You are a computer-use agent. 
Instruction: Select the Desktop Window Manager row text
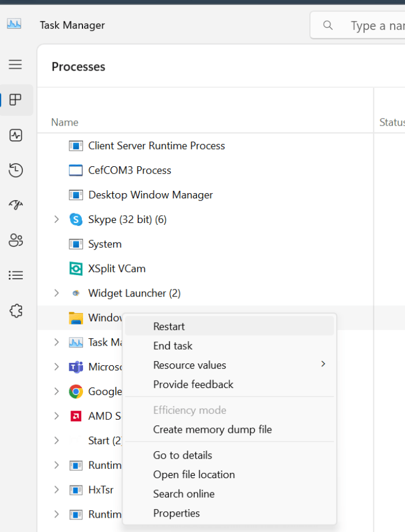(x=151, y=195)
